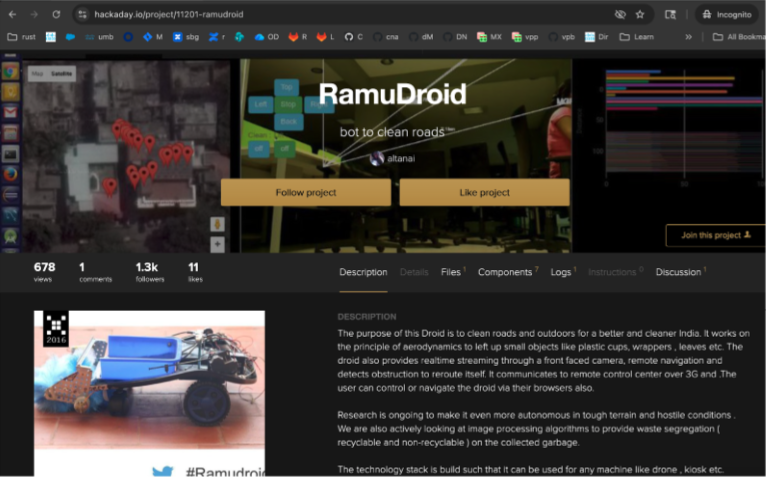The width and height of the screenshot is (768, 477).
Task: Open the Discussion tab
Action: (x=681, y=272)
